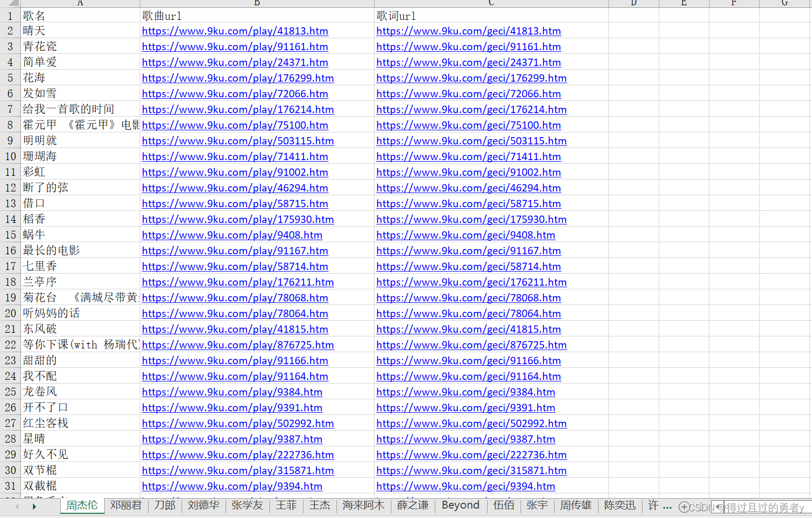Open the 薛之谦 sheet tab
812x518 pixels.
pos(413,505)
